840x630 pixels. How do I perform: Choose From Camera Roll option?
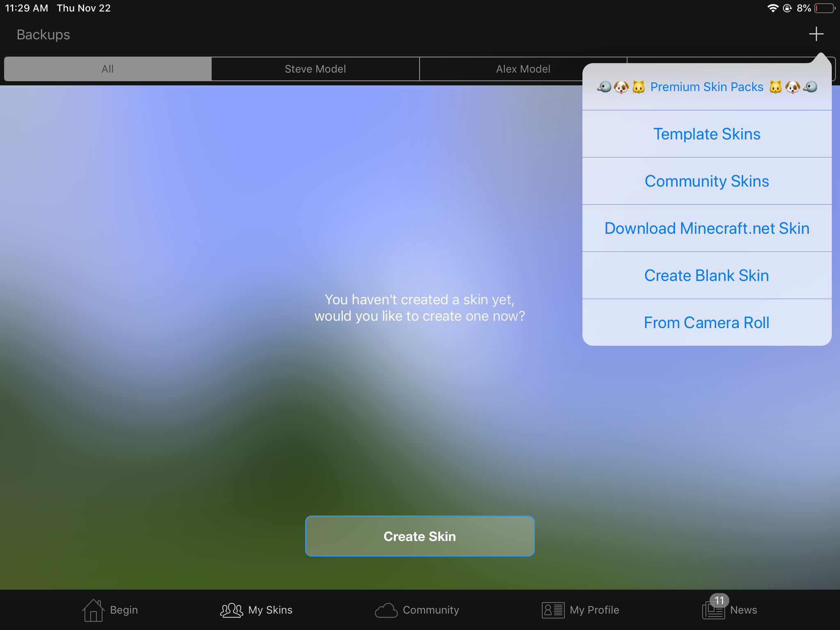[x=707, y=323]
